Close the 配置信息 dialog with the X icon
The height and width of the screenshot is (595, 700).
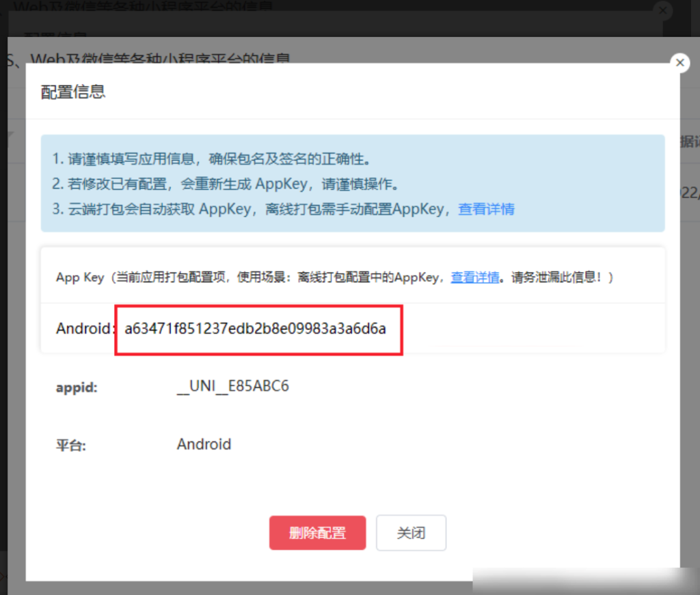pyautogui.click(x=679, y=63)
